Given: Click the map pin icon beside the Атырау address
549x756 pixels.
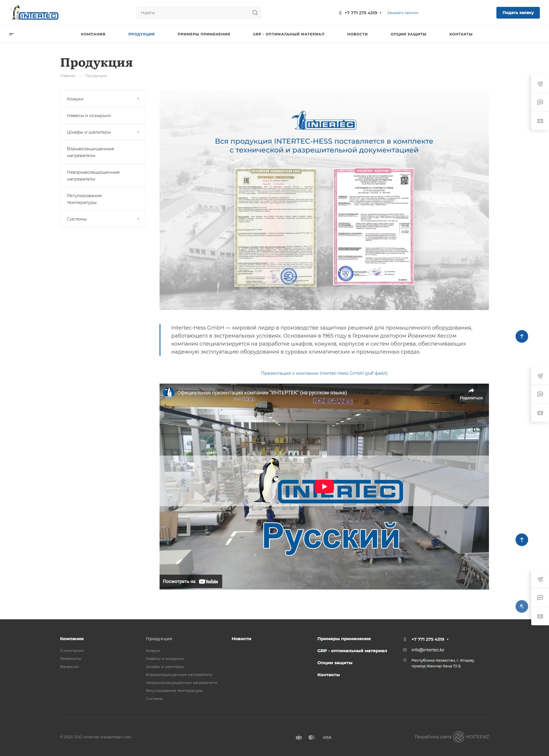Looking at the screenshot, I should click(405, 660).
